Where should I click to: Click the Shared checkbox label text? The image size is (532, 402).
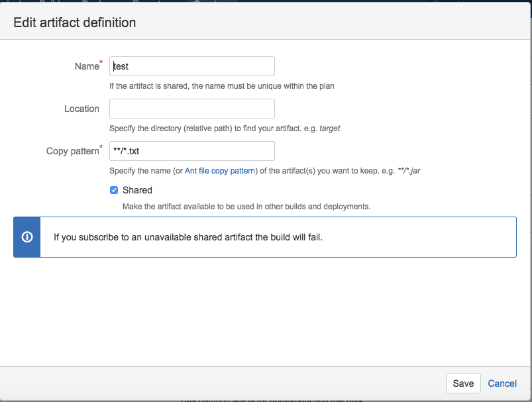point(137,190)
